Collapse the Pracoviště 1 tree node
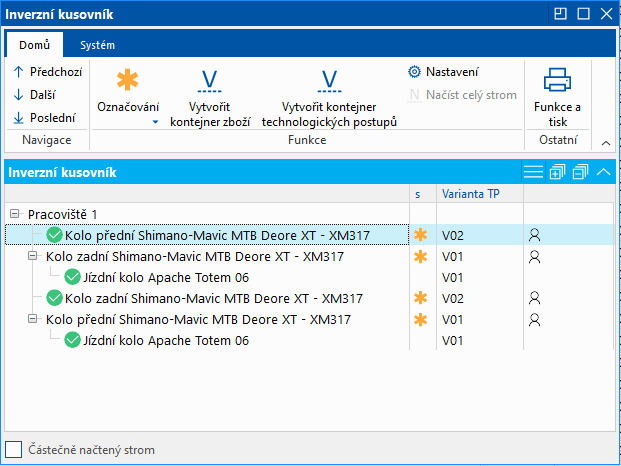Viewport: 621px width, 466px height. pos(14,214)
